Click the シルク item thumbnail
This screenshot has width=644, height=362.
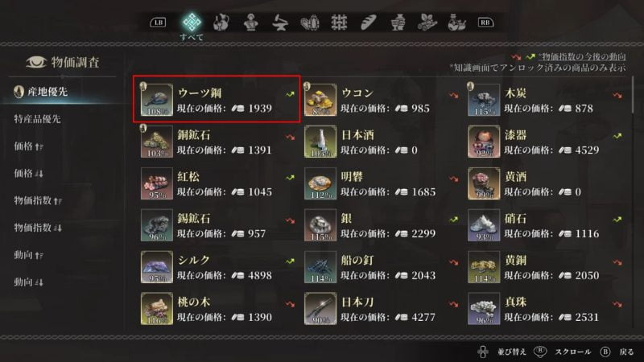click(x=156, y=267)
